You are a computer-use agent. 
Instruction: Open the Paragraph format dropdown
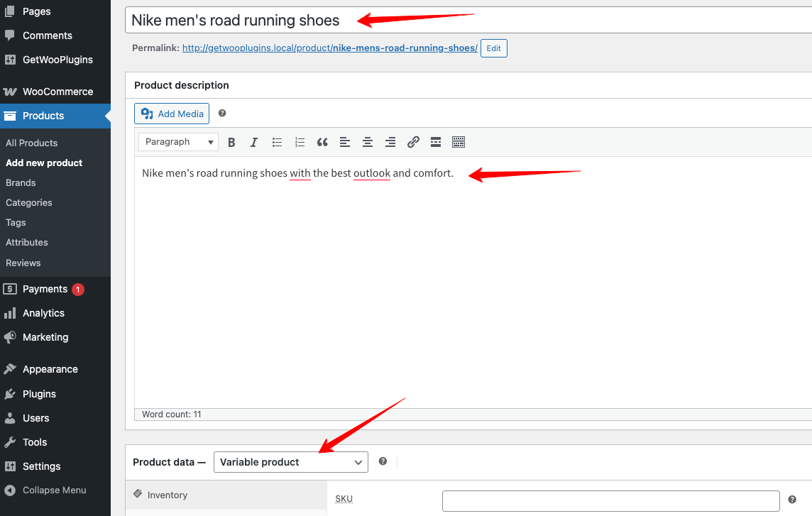(x=179, y=142)
